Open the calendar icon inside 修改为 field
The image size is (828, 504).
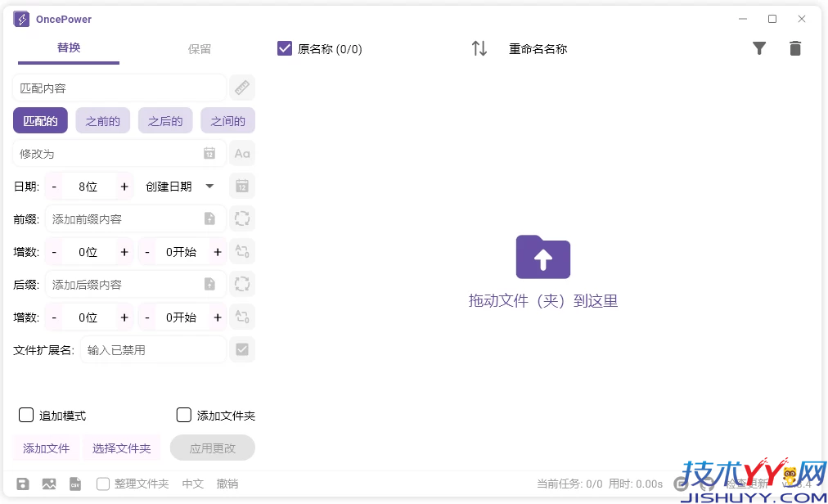(209, 153)
